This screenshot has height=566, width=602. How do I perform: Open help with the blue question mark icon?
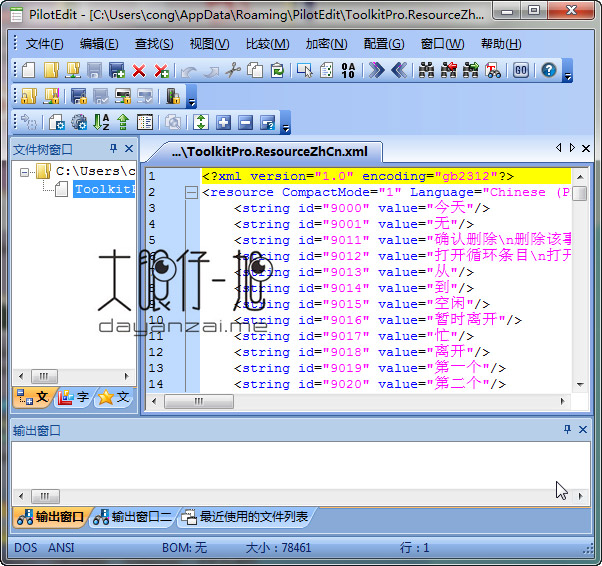pos(549,70)
